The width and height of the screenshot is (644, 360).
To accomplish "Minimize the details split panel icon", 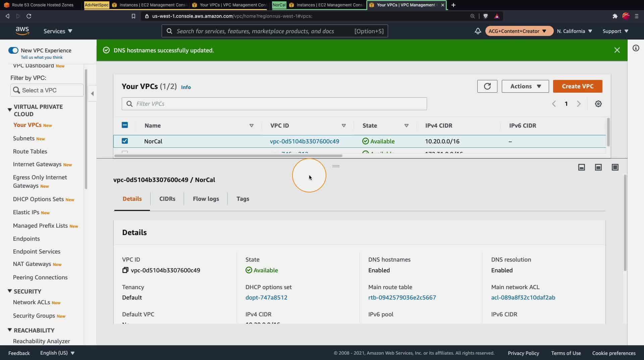I will pyautogui.click(x=581, y=167).
